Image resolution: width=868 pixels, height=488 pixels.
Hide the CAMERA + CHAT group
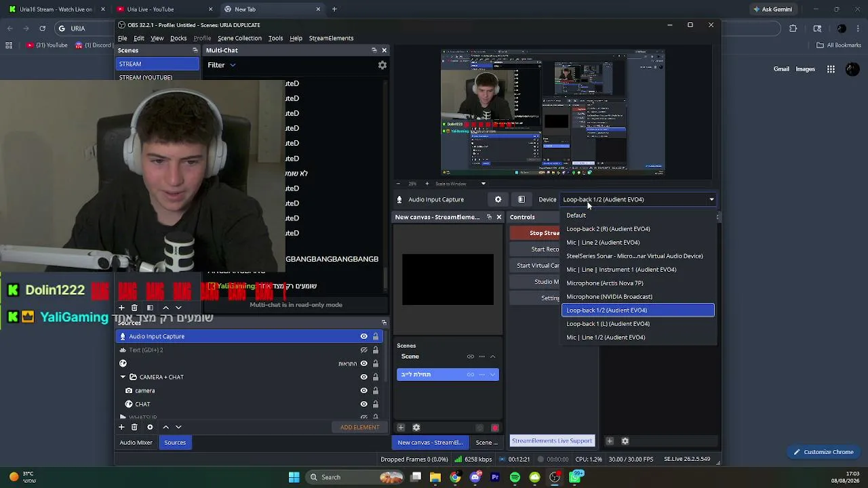pyautogui.click(x=363, y=377)
